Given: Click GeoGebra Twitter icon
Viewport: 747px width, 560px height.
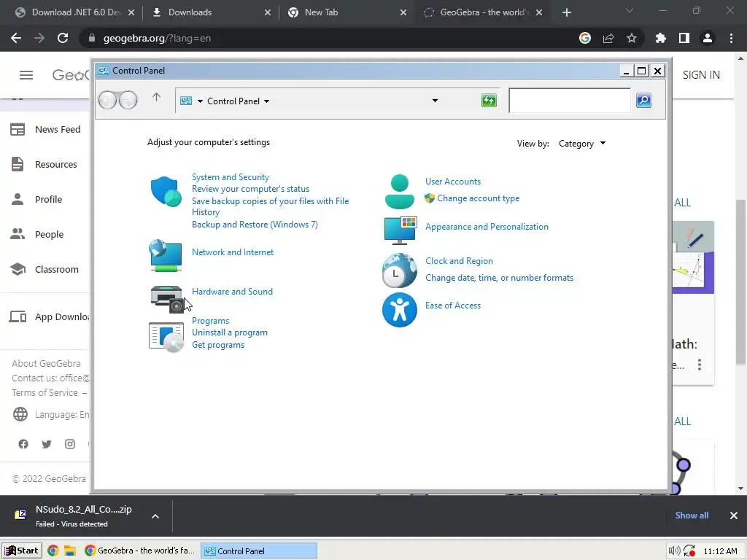Looking at the screenshot, I should [47, 444].
